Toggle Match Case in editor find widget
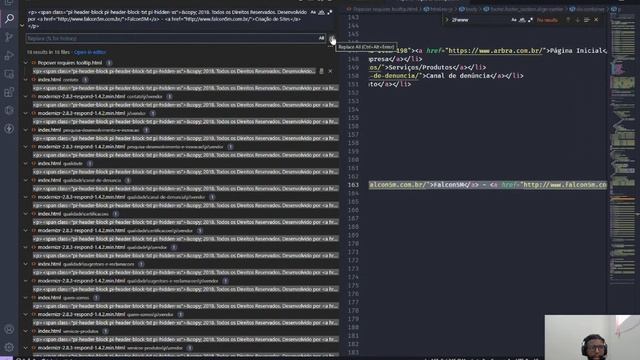The height and width of the screenshot is (360, 640). 514,20
